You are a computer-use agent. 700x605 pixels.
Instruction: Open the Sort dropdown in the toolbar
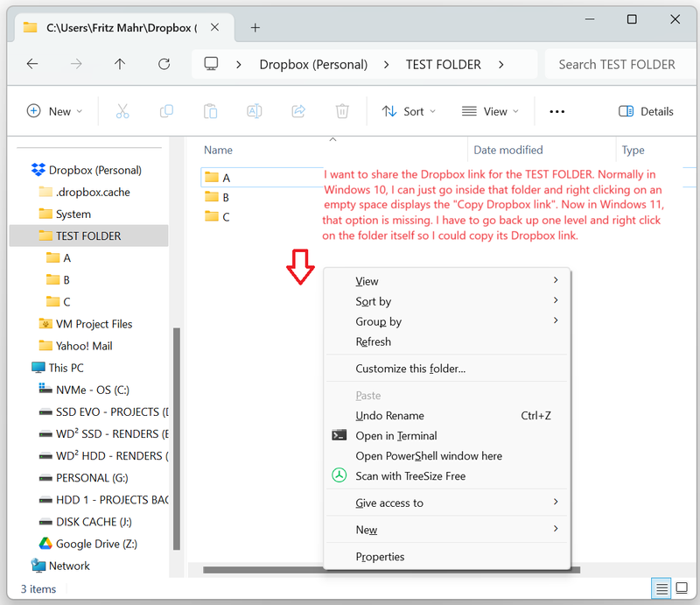point(409,111)
